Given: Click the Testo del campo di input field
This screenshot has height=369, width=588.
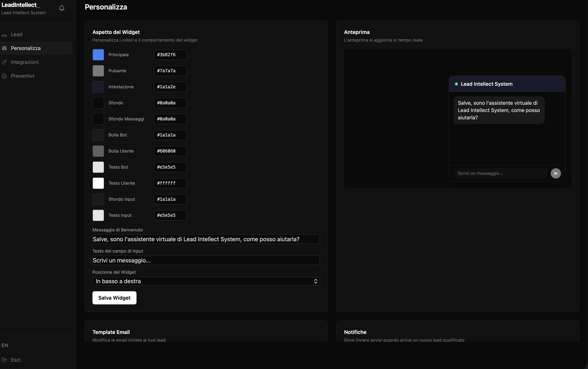Looking at the screenshot, I should [206, 260].
